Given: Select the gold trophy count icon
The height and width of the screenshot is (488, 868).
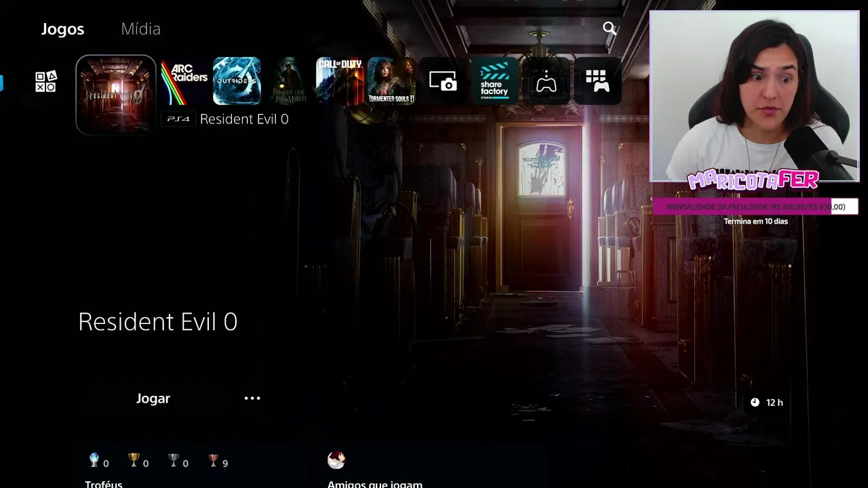Looking at the screenshot, I should coord(134,461).
